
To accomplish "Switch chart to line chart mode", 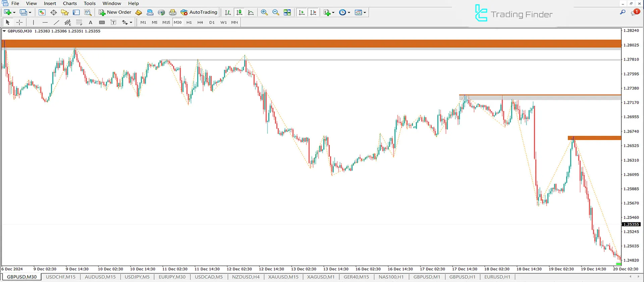I will click(x=251, y=12).
